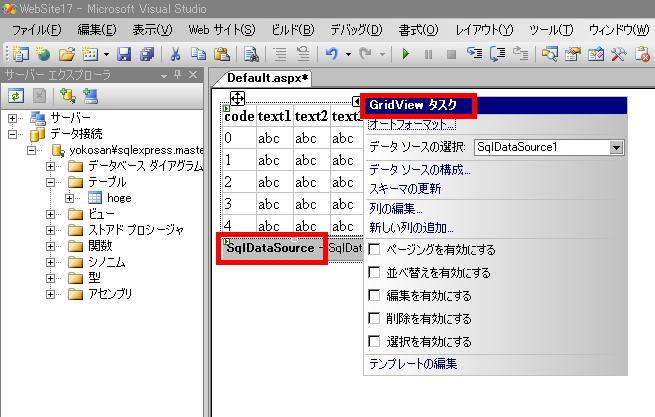This screenshot has width=655, height=417.
Task: Click 新しい列の追加... link
Action: coord(411,228)
